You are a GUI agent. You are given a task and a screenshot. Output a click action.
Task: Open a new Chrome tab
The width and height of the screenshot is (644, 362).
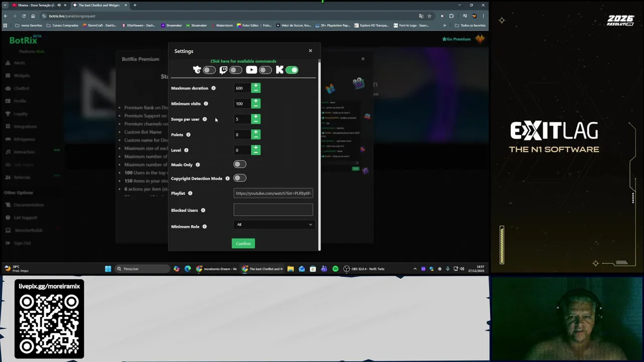(135, 5)
